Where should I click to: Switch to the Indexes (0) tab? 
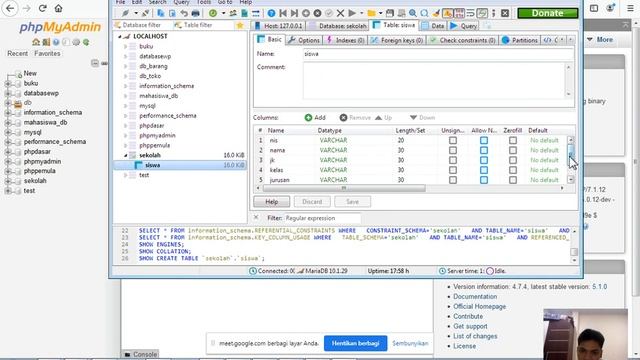(345, 40)
